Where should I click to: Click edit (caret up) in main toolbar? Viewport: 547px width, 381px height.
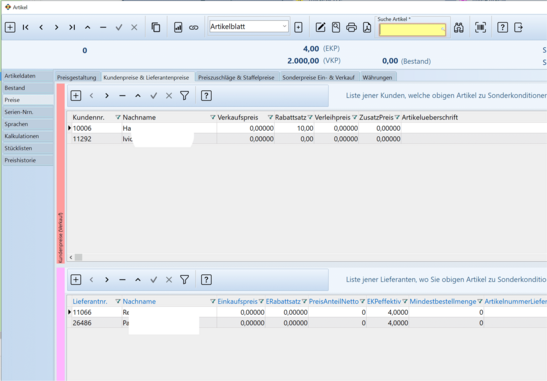tap(88, 27)
